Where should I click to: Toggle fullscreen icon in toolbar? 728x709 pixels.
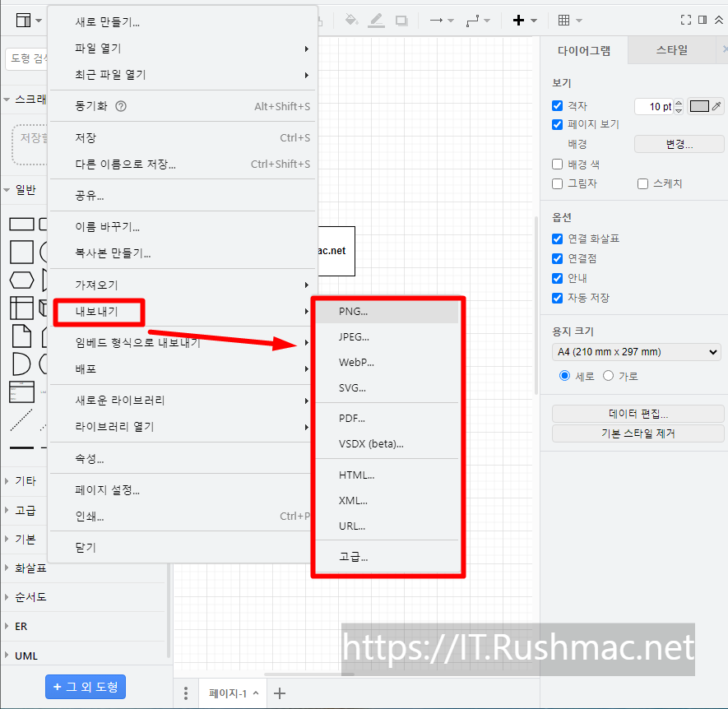click(686, 20)
